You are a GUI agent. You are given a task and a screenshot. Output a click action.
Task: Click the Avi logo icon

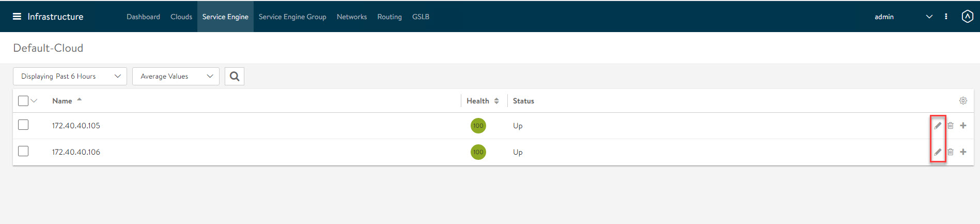[x=967, y=17]
